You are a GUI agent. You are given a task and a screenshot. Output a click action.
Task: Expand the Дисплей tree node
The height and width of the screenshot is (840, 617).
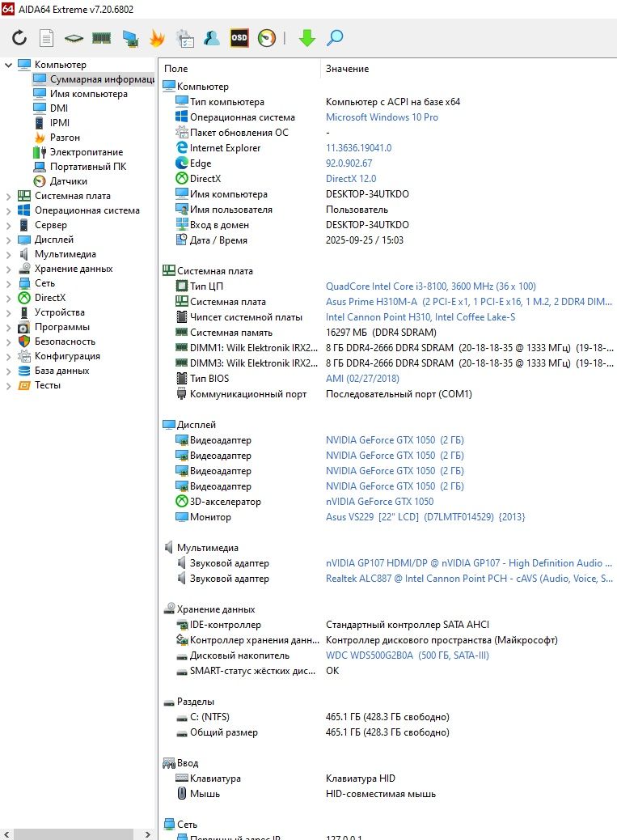(9, 240)
